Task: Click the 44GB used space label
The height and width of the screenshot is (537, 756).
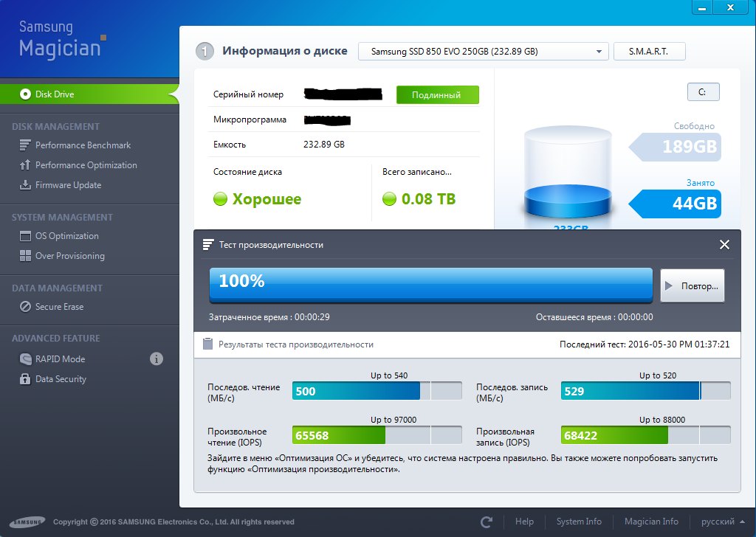Action: (676, 204)
